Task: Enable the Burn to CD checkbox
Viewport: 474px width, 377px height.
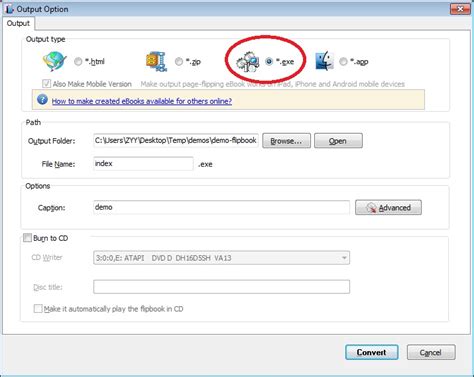Action: pos(27,238)
